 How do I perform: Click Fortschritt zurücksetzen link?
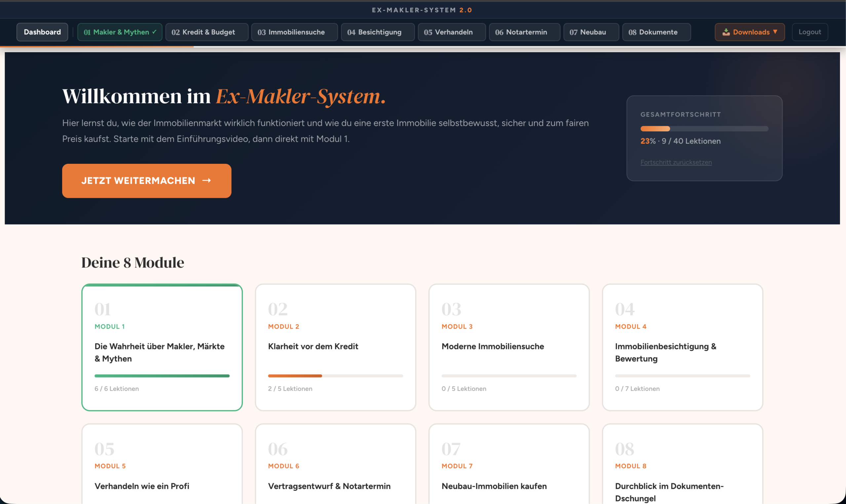click(676, 162)
